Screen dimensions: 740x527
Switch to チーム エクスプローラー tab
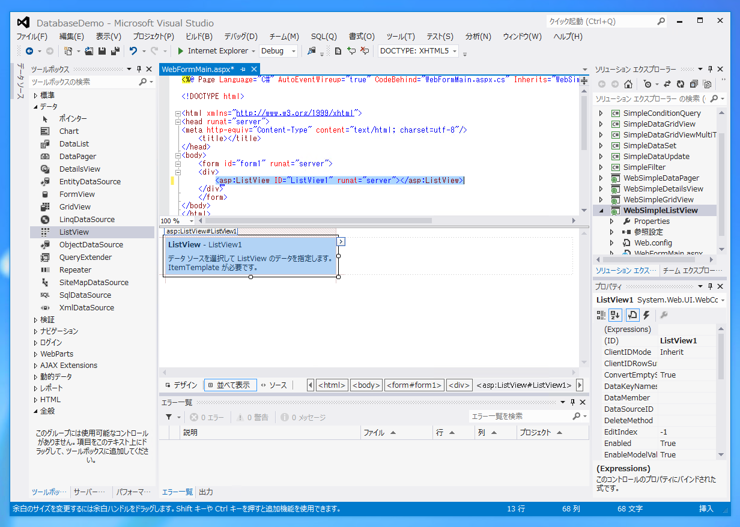[x=692, y=270]
